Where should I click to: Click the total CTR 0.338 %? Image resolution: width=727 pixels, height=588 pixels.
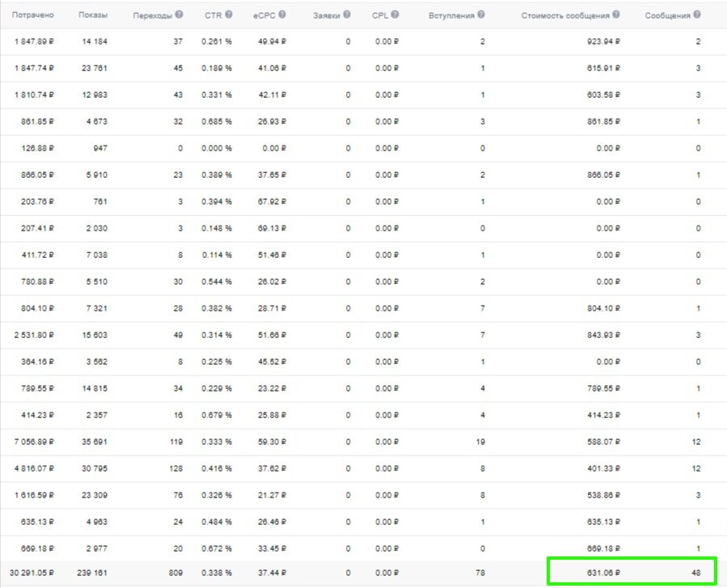(217, 573)
